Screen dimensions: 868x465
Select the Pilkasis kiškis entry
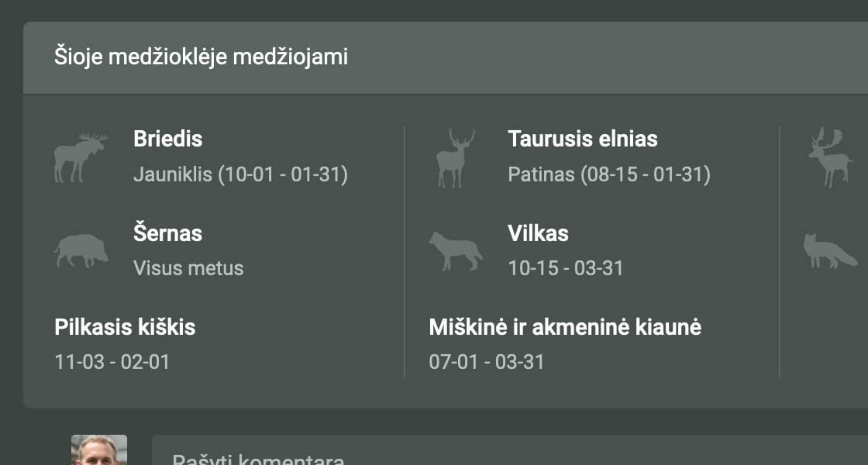tap(125, 327)
